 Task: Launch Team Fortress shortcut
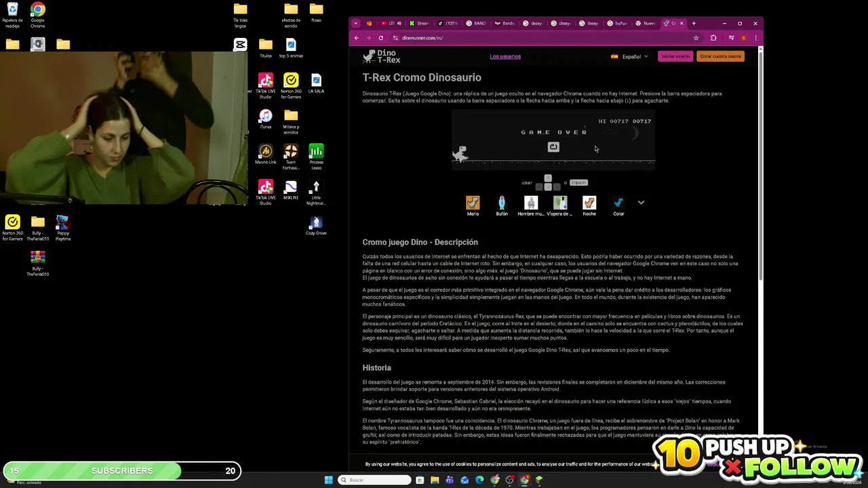pos(291,157)
